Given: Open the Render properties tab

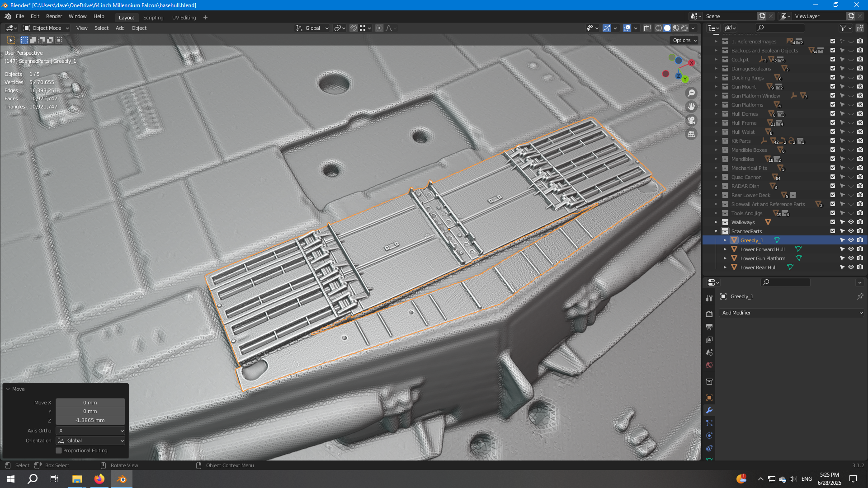Looking at the screenshot, I should 709,314.
